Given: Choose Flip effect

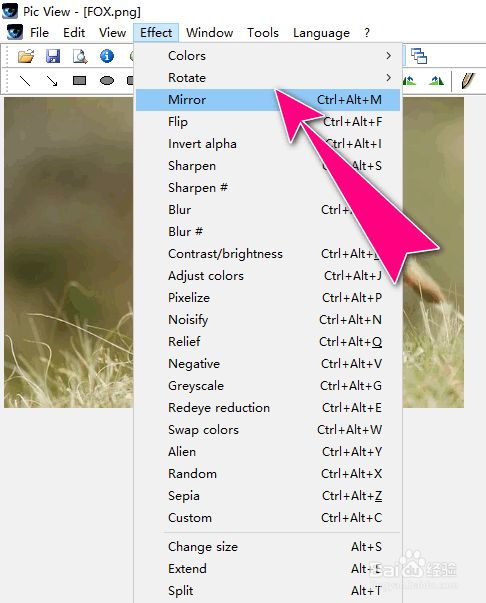Looking at the screenshot, I should 268,122.
